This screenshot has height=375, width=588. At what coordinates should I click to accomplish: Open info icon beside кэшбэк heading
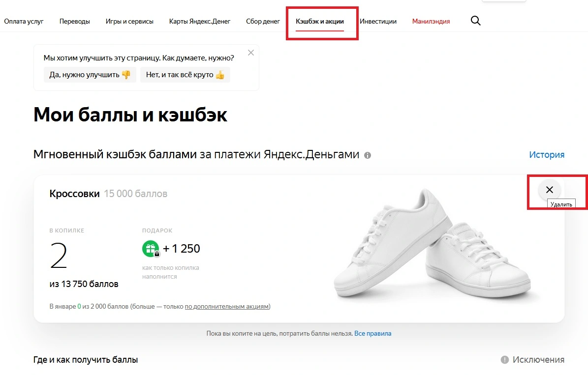[368, 155]
